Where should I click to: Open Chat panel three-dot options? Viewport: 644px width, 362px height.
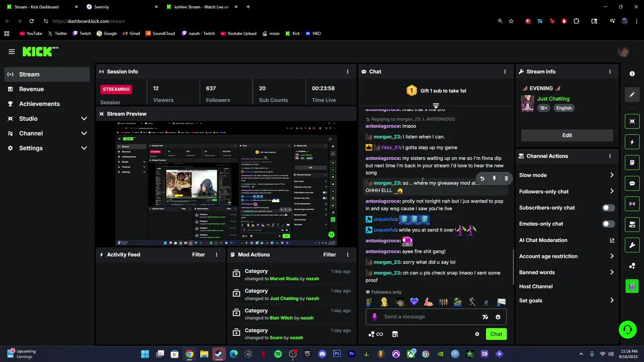505,71
